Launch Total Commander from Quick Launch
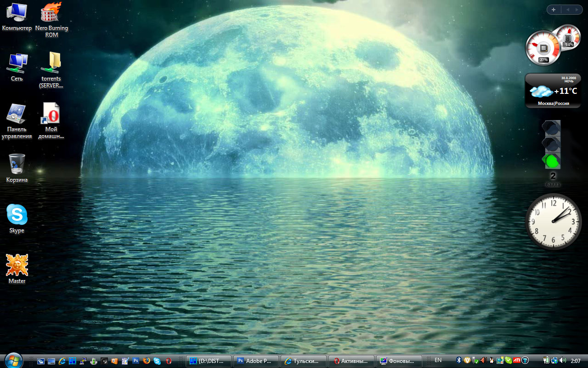588x368 pixels. tap(73, 361)
